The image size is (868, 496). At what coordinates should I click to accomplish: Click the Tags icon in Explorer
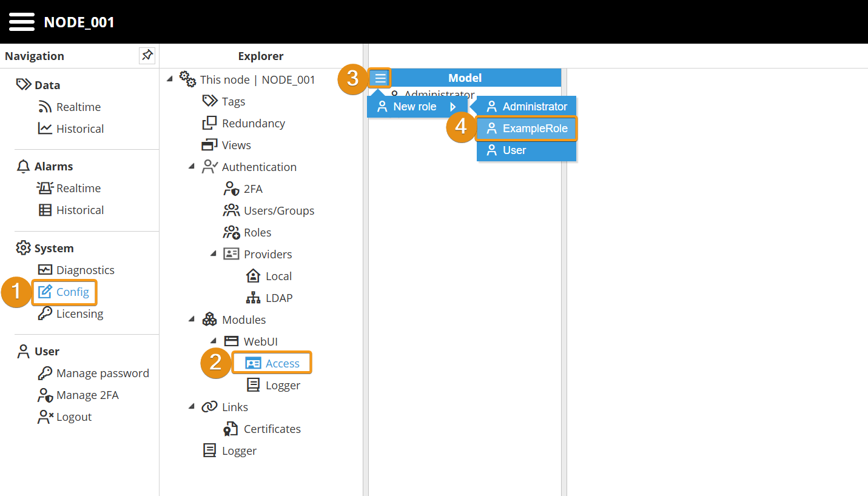[210, 101]
